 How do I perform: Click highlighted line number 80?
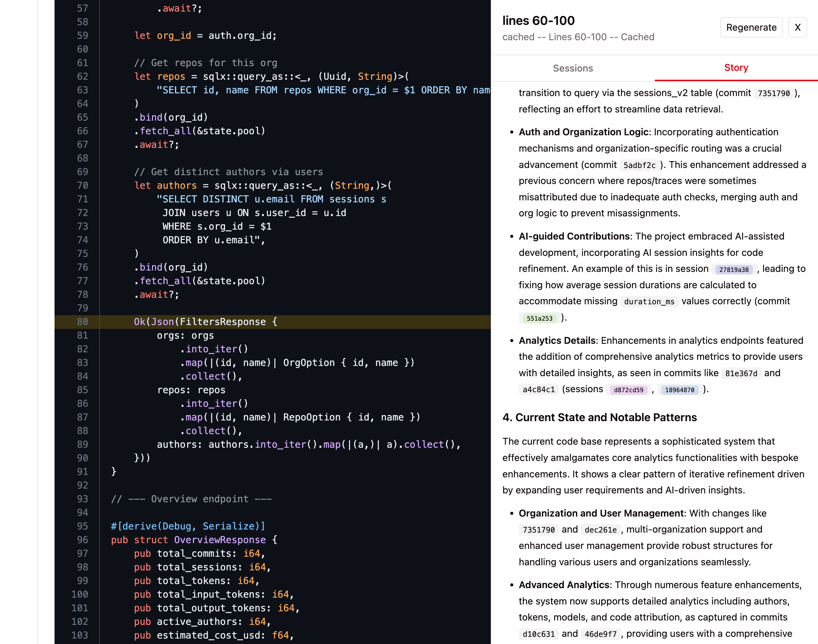coord(82,322)
